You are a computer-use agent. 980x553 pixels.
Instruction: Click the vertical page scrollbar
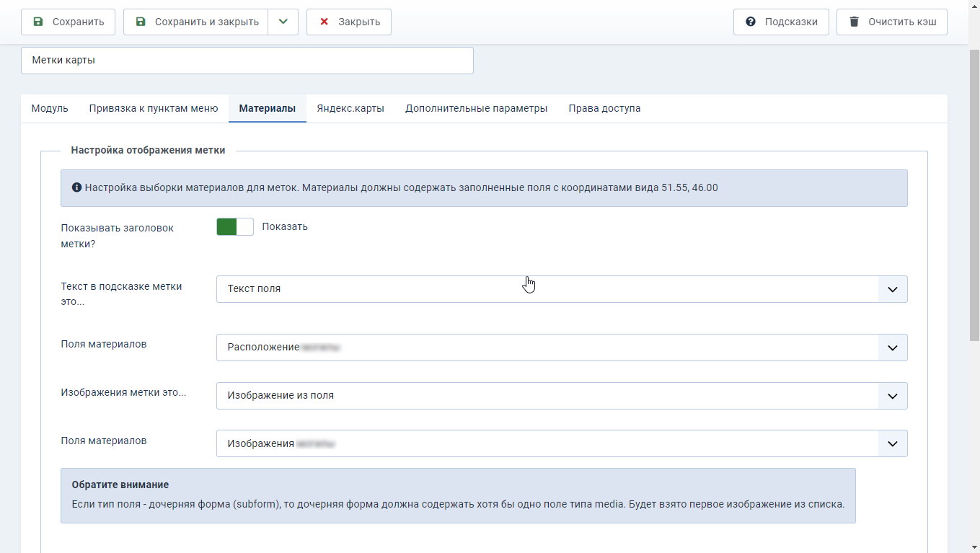974,195
